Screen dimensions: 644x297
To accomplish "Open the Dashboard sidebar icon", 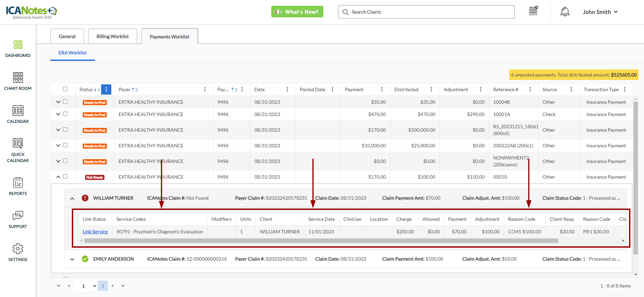I will click(x=18, y=45).
